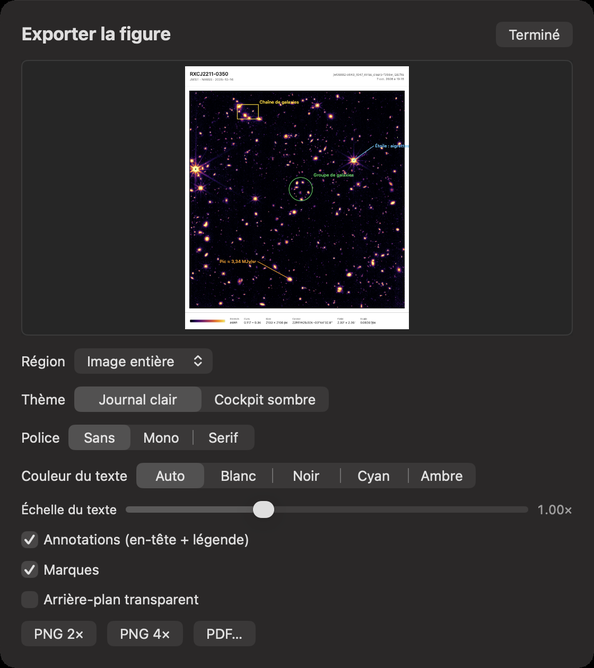This screenshot has width=594, height=668.
Task: Set text color to Auto
Action: 170,475
